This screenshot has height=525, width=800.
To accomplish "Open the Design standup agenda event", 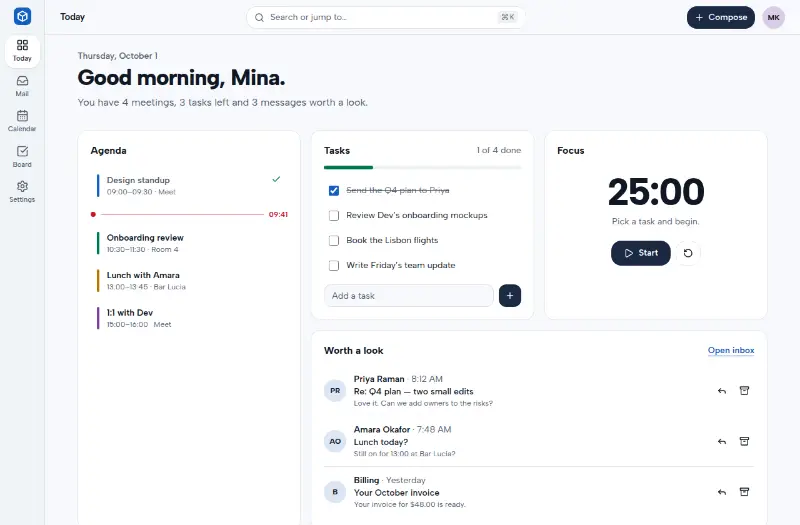I will click(x=189, y=186).
